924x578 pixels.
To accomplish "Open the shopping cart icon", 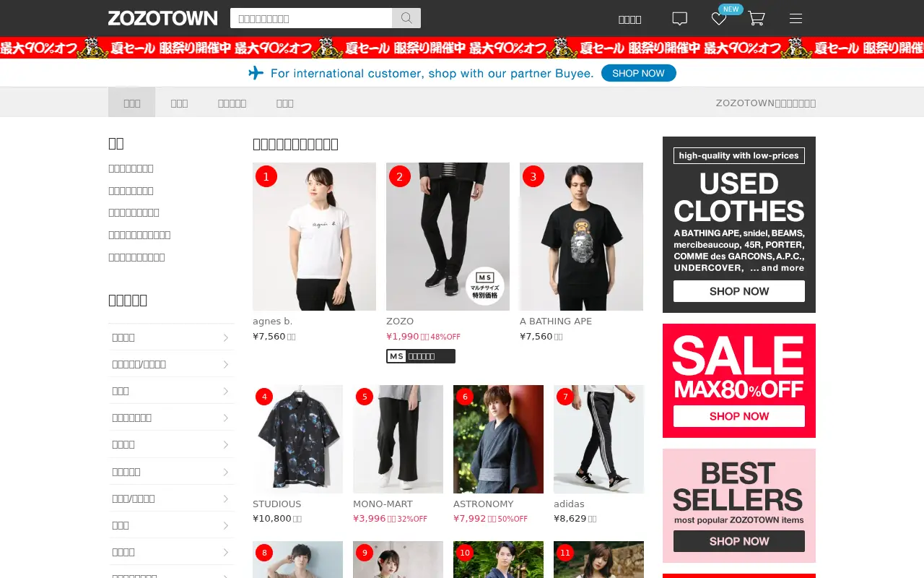I will (756, 19).
